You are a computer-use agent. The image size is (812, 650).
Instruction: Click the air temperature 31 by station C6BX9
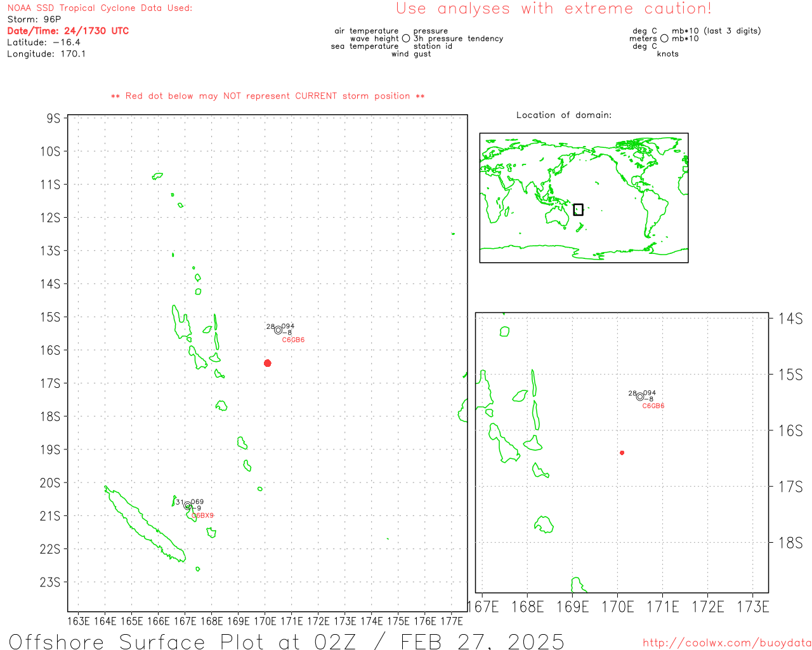pos(180,502)
